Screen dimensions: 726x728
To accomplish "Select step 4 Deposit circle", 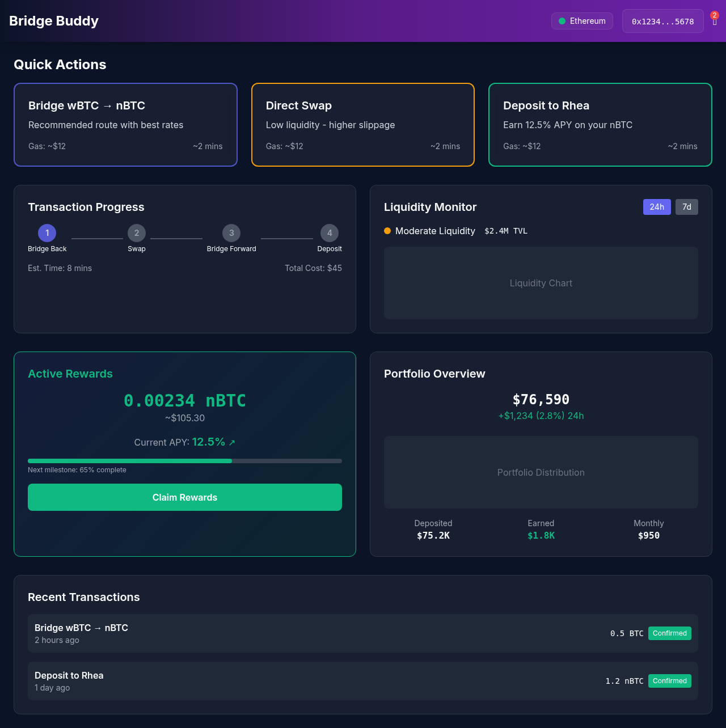I will point(330,233).
